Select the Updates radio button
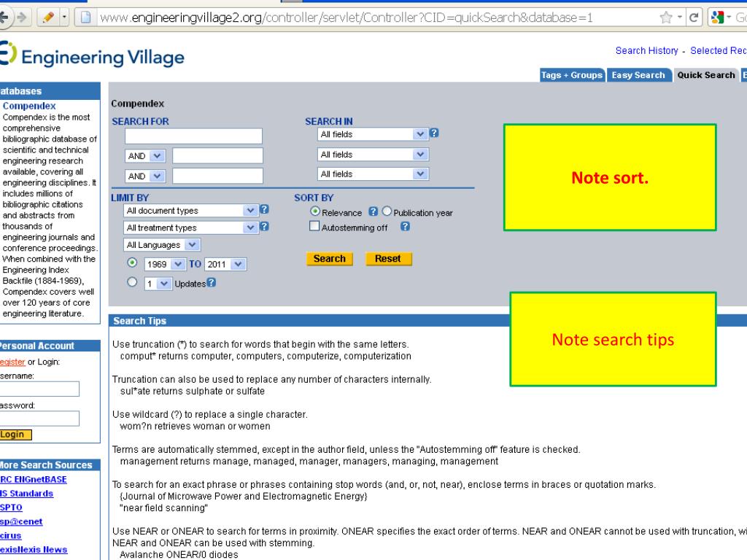The height and width of the screenshot is (560, 747). (132, 282)
